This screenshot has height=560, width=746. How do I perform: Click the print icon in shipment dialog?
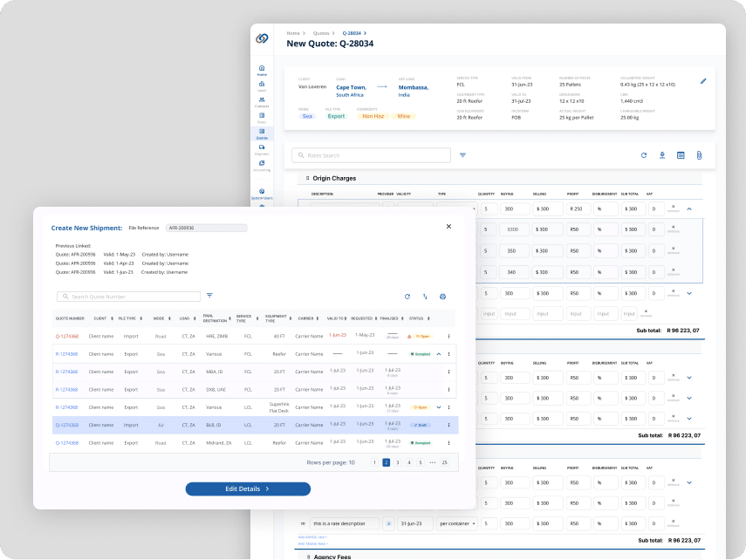442,297
